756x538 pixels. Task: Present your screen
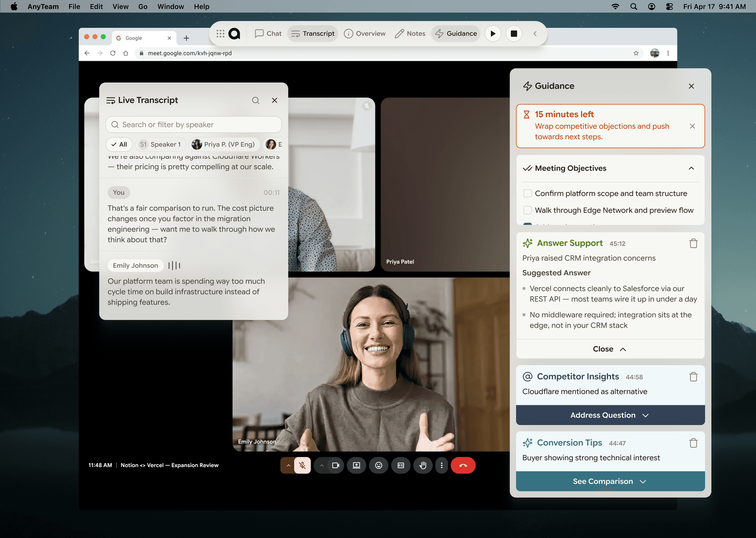tap(356, 465)
